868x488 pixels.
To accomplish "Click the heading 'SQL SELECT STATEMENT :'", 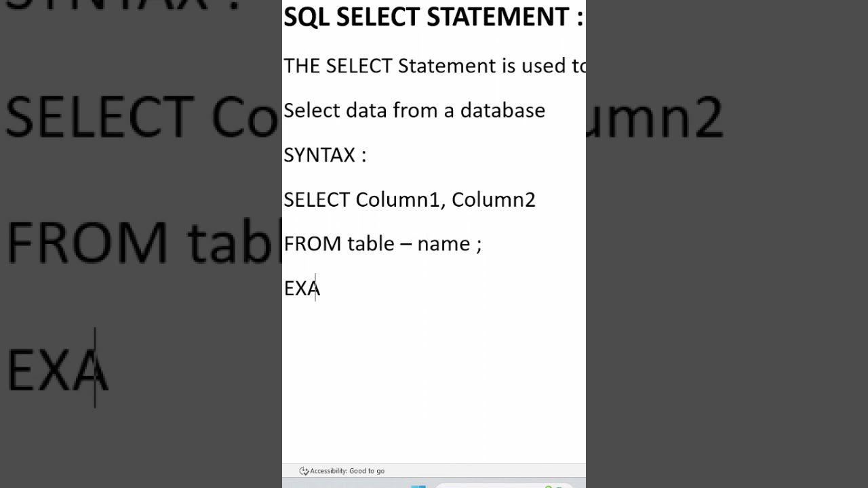I will 433,16.
